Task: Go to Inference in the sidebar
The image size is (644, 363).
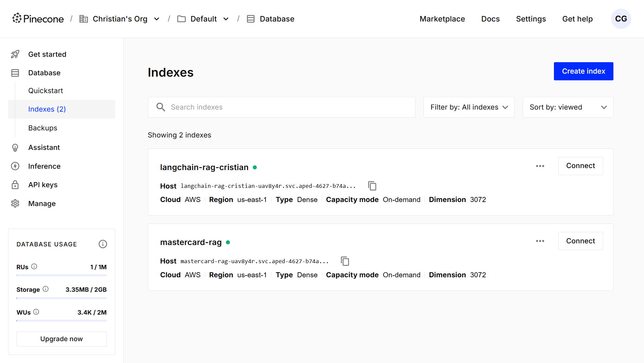Action: pyautogui.click(x=44, y=166)
